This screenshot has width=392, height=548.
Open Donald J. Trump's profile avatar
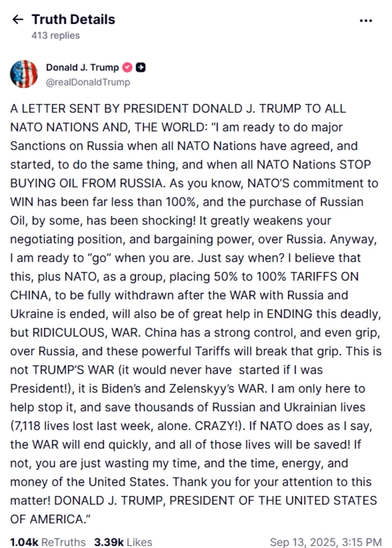24,74
